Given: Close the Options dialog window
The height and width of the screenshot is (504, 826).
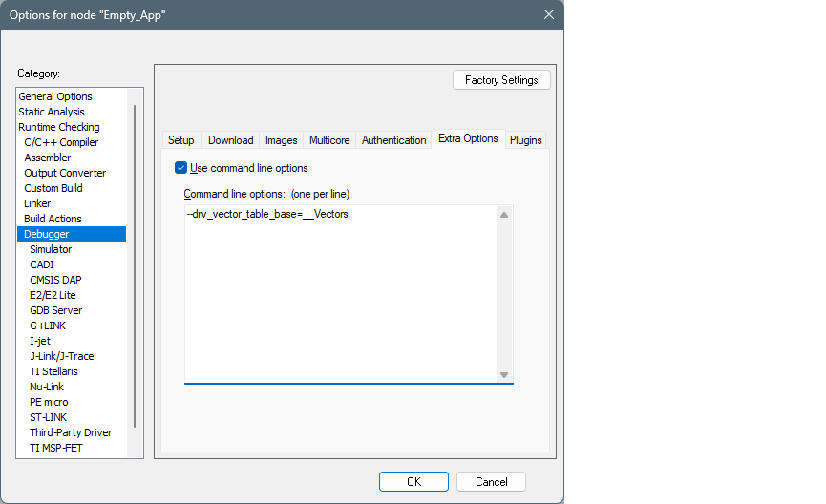Looking at the screenshot, I should pos(548,14).
